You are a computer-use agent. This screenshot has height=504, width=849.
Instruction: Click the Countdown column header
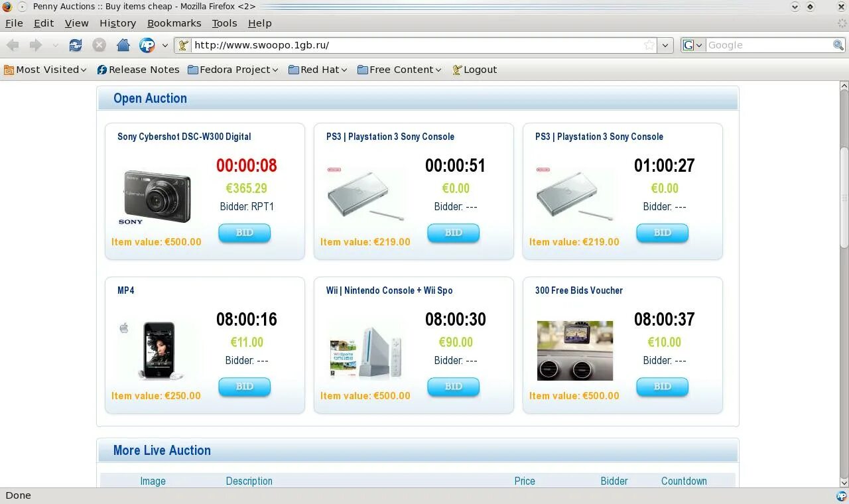coord(684,481)
